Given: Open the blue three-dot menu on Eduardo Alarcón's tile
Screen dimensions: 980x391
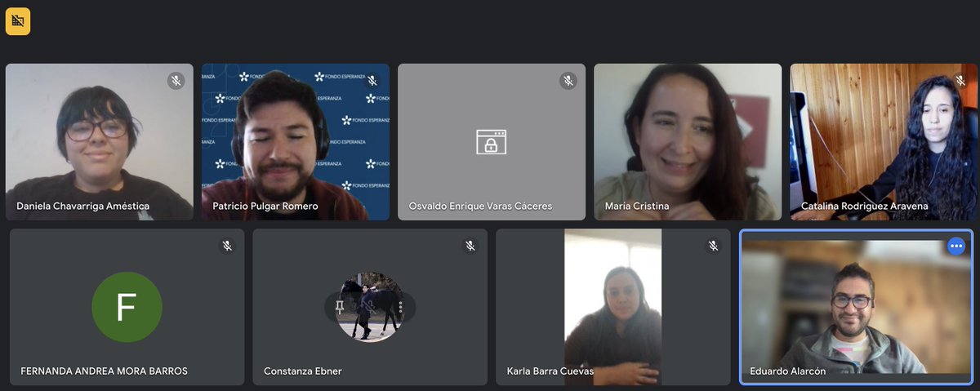Looking at the screenshot, I should click(956, 246).
